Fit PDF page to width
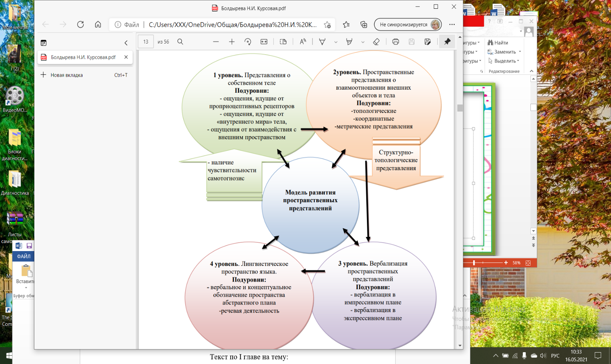The width and height of the screenshot is (611, 364). pyautogui.click(x=264, y=42)
